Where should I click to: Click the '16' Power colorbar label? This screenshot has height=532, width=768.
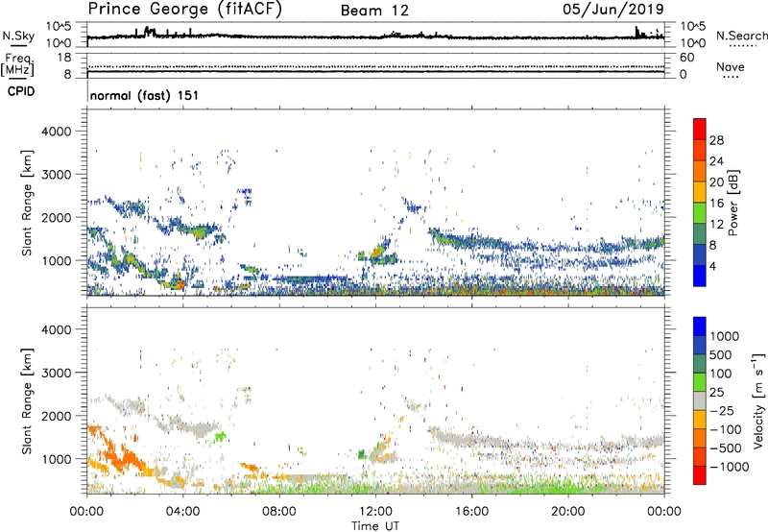(716, 204)
